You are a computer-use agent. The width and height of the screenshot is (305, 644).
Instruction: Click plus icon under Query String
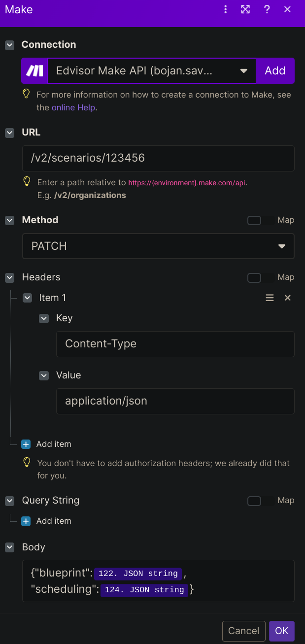(x=26, y=521)
